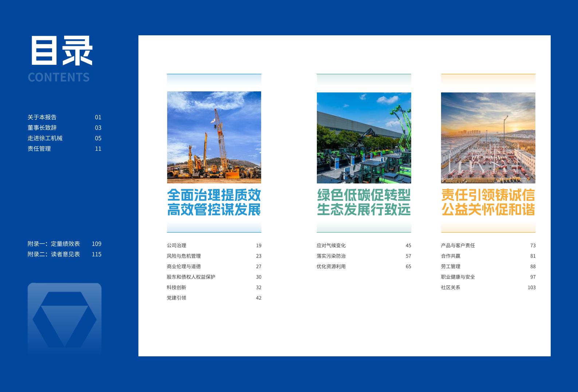Open the sunset factory aerial photo
Image resolution: width=578 pixels, height=392 pixels.
(x=488, y=138)
